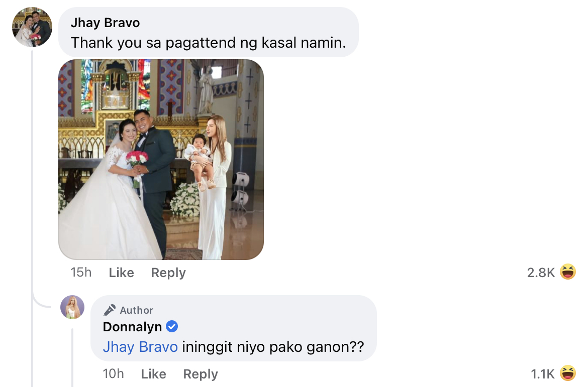Click the Jhay Bravo commenter name

point(105,23)
